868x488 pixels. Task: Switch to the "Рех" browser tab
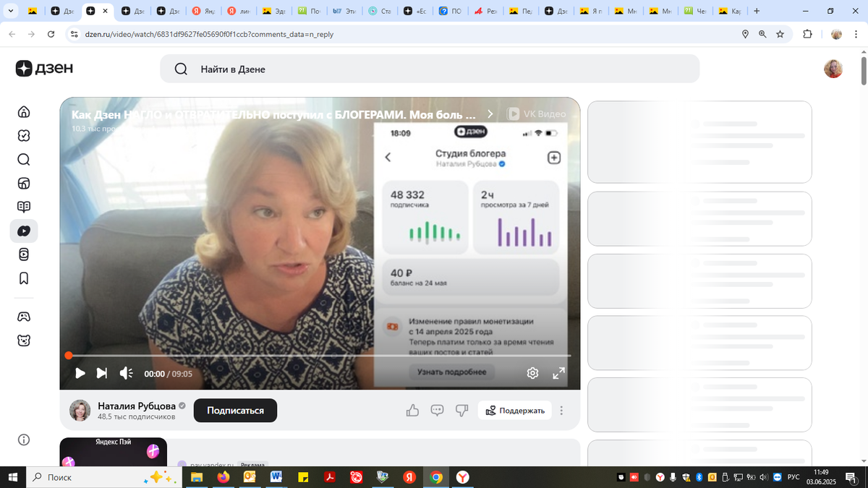pos(486,11)
